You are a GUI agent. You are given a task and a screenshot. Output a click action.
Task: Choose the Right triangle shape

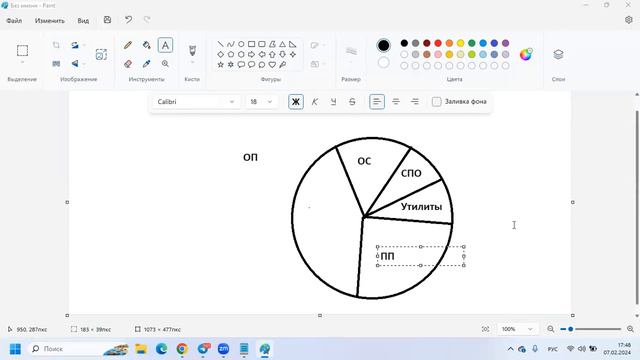[x=293, y=44]
